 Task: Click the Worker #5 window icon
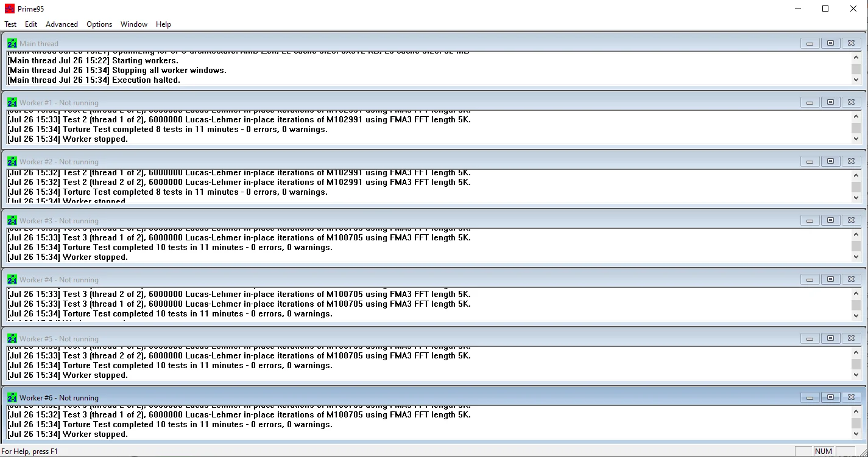point(12,338)
